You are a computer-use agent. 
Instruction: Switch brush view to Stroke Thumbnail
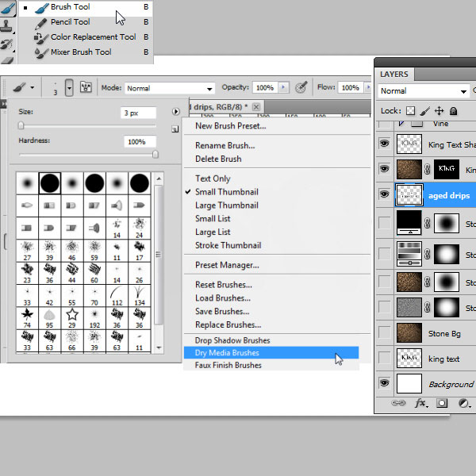click(x=228, y=246)
